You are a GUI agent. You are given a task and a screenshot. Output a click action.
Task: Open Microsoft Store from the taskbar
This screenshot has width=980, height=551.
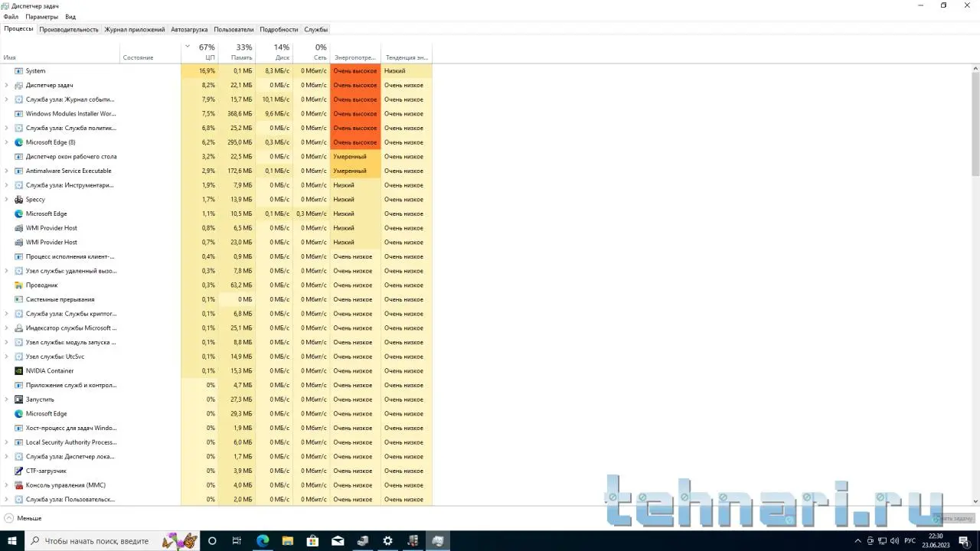click(312, 541)
